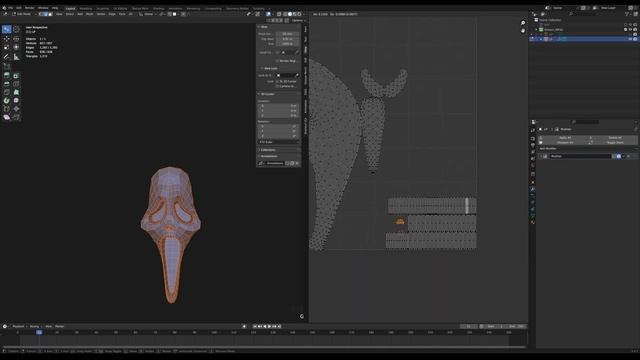Select the Spin tool
Viewport: 640px width, 360px height.
point(7,100)
